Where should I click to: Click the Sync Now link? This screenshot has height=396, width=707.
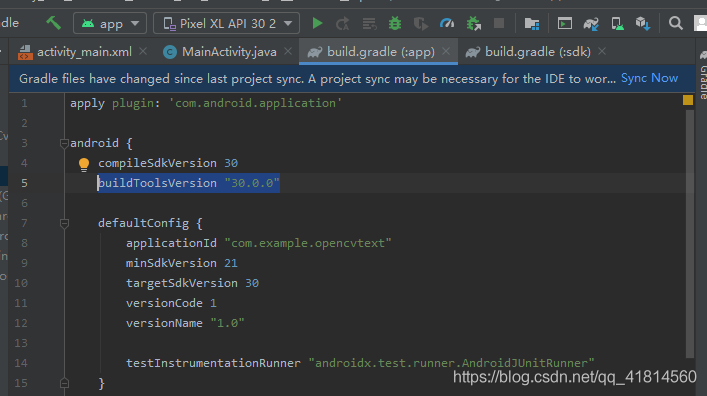click(x=649, y=78)
